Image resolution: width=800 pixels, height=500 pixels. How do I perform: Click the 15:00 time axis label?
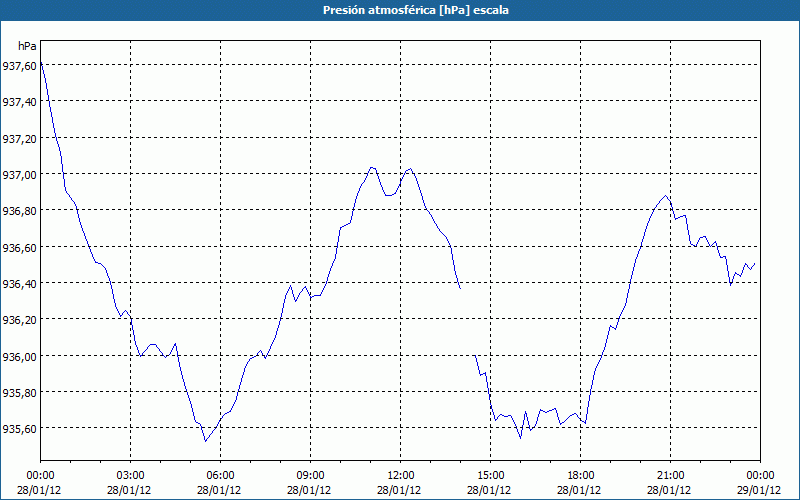[x=490, y=476]
